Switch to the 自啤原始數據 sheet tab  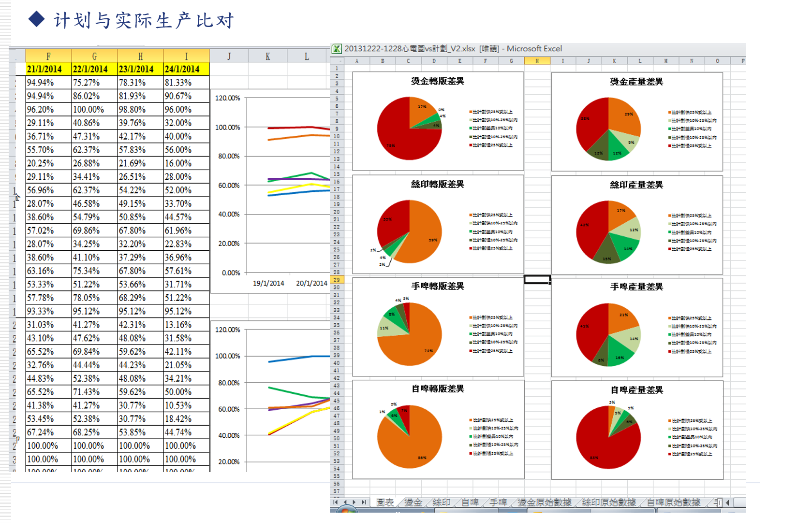[674, 502]
